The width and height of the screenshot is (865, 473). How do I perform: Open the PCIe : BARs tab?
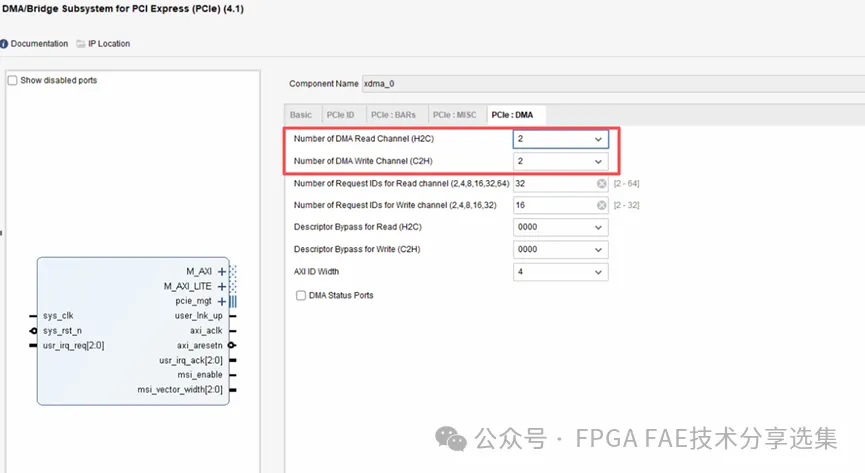click(x=394, y=115)
